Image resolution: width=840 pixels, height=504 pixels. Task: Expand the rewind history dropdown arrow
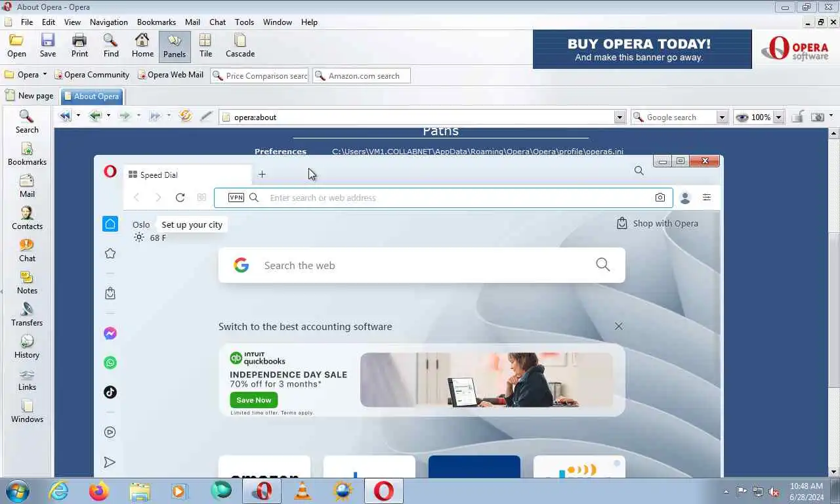click(x=78, y=116)
